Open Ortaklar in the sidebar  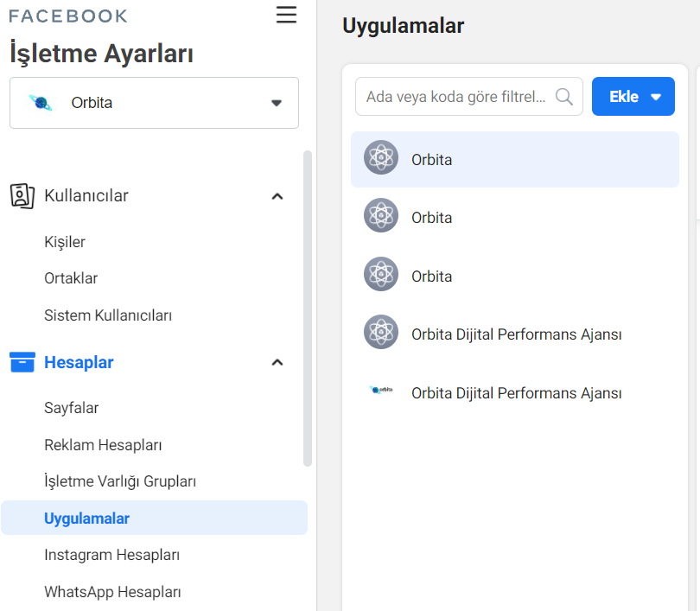(x=71, y=278)
